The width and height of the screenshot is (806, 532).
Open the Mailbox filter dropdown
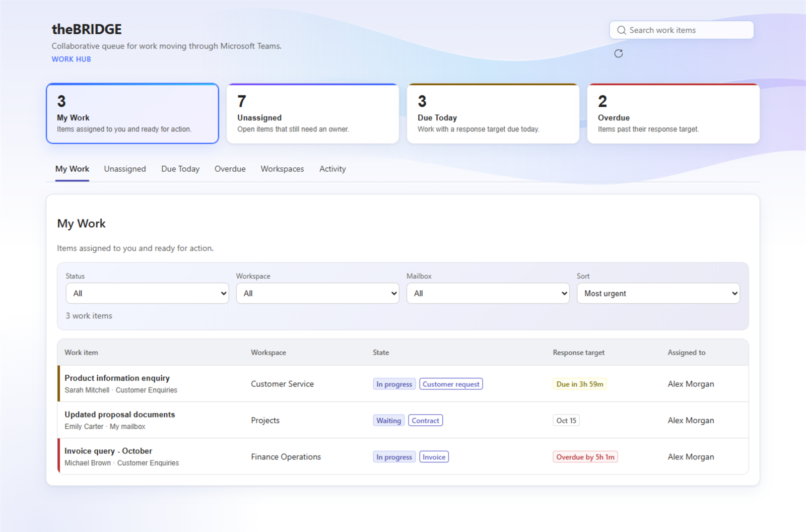click(488, 293)
